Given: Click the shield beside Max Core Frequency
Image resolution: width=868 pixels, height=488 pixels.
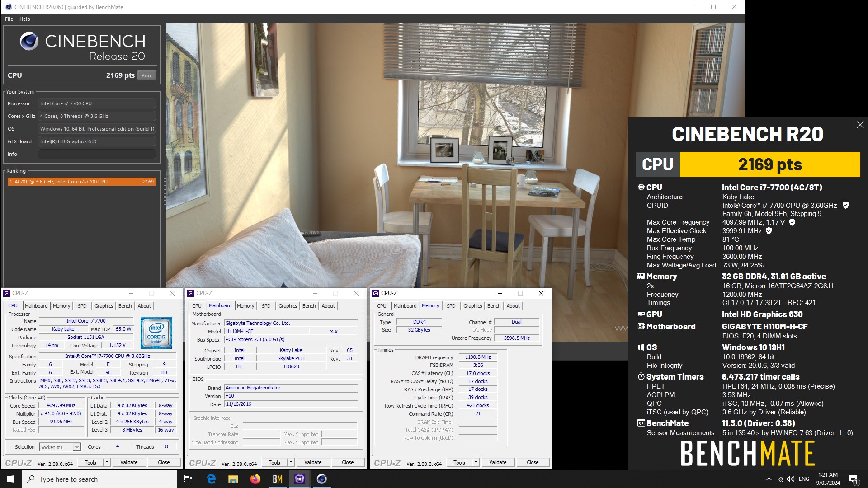Looking at the screenshot, I should pyautogui.click(x=792, y=222).
